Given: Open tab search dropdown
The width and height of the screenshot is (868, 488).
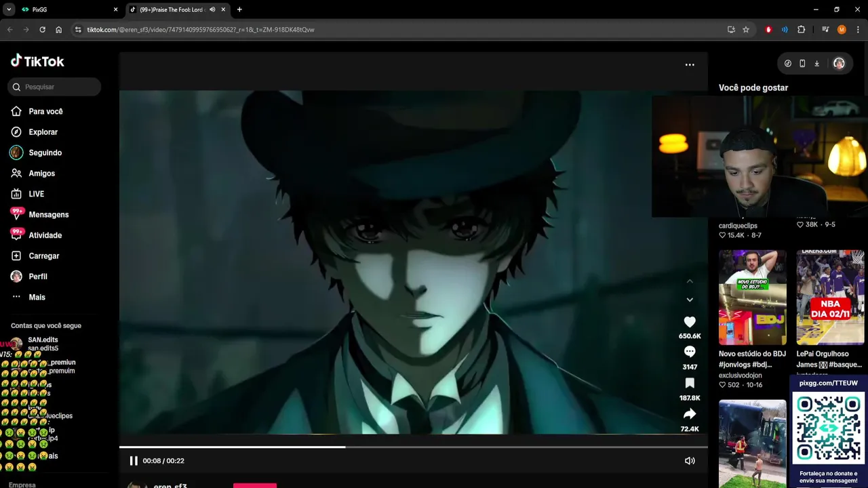Looking at the screenshot, I should [9, 9].
